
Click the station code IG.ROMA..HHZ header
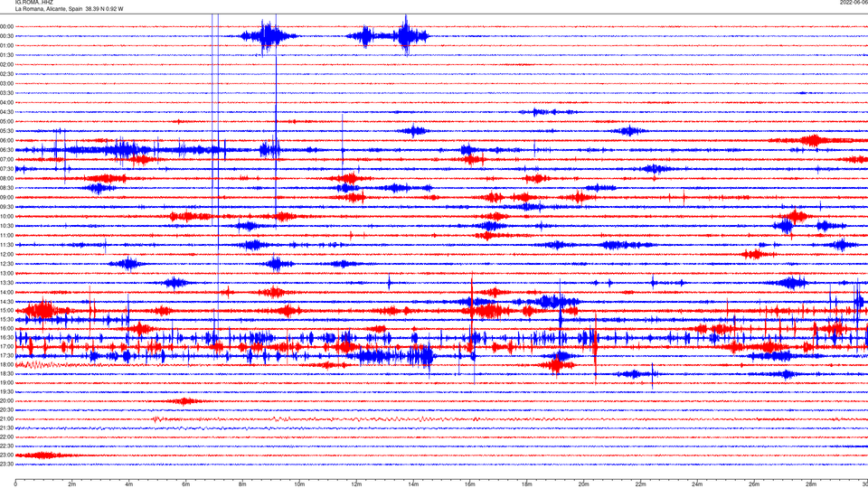tap(33, 2)
